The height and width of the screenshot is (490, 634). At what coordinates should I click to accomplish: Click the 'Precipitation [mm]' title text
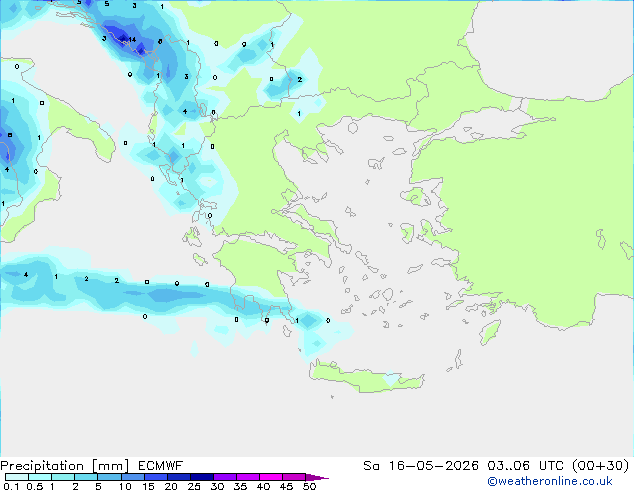[65, 466]
